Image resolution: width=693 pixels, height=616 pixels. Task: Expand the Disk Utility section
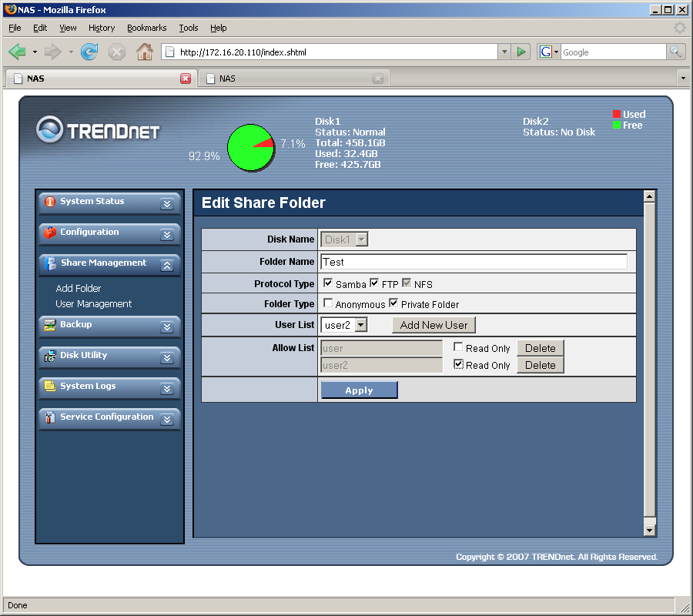(x=166, y=358)
